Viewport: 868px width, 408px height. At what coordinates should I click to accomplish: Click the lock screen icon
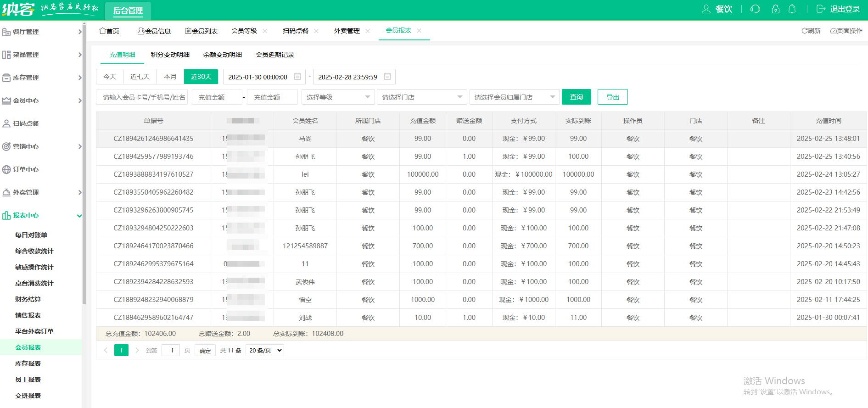pos(775,9)
